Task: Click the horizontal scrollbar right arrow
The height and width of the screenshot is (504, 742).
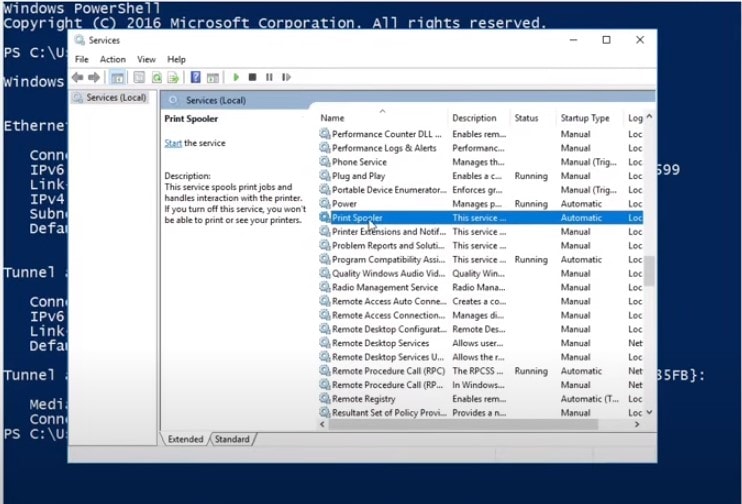Action: (637, 424)
